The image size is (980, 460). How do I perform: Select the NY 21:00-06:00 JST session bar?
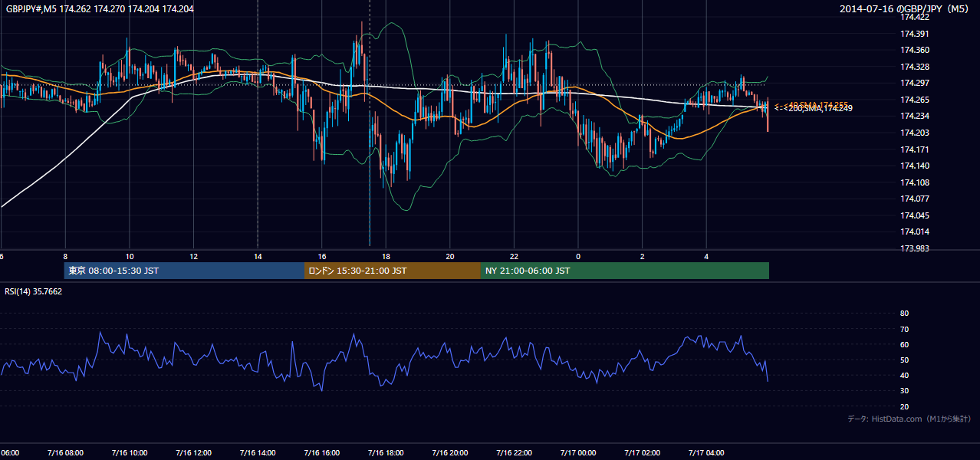point(625,271)
